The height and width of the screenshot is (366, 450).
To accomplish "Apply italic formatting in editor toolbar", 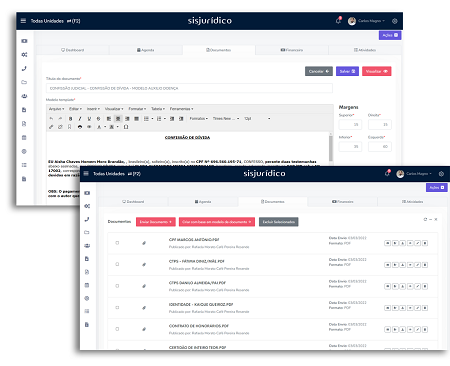I will click(x=80, y=119).
